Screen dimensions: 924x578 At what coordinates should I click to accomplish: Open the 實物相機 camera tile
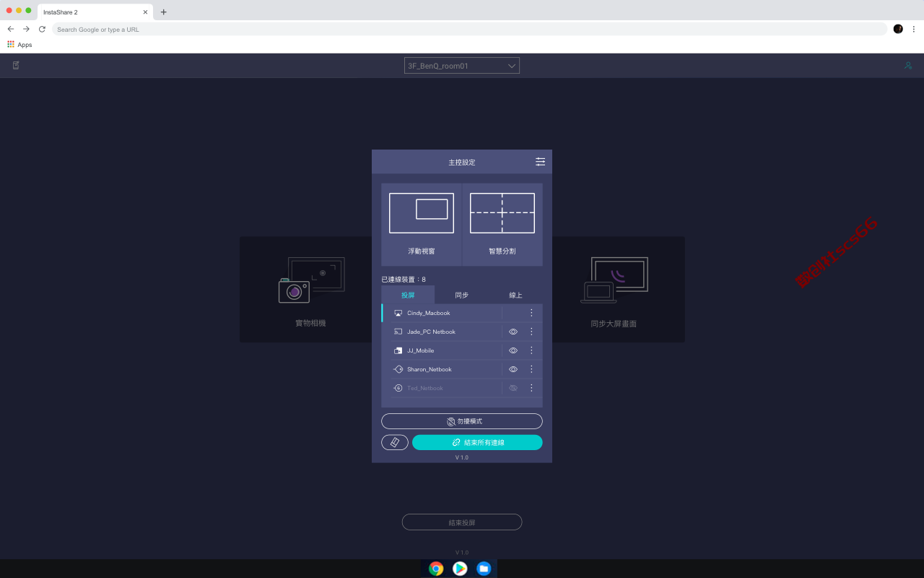click(306, 289)
